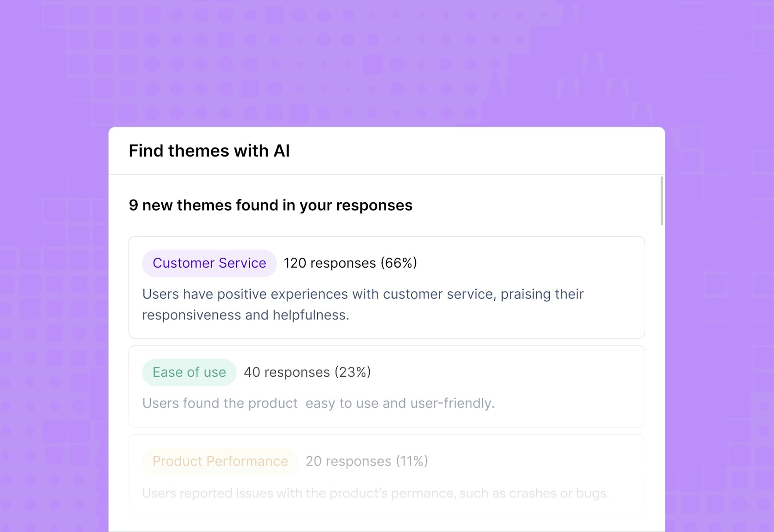
Task: Click "responsiveness and helpfulness" text line
Action: click(x=245, y=315)
